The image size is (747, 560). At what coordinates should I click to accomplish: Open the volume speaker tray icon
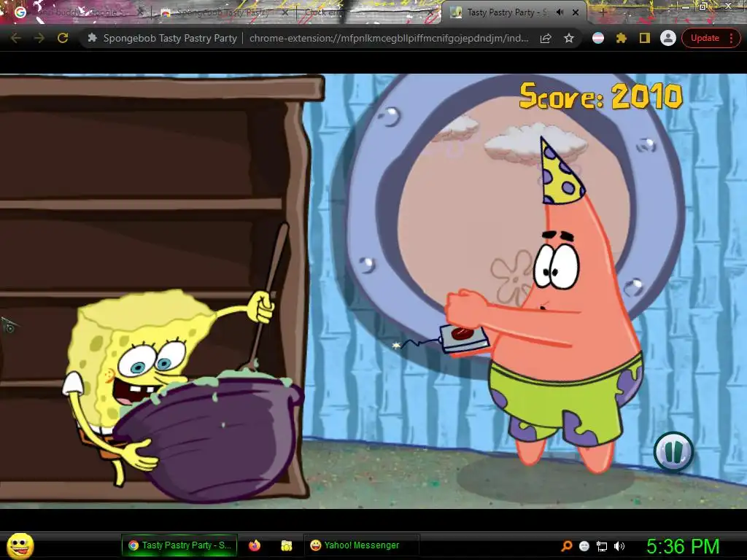619,546
